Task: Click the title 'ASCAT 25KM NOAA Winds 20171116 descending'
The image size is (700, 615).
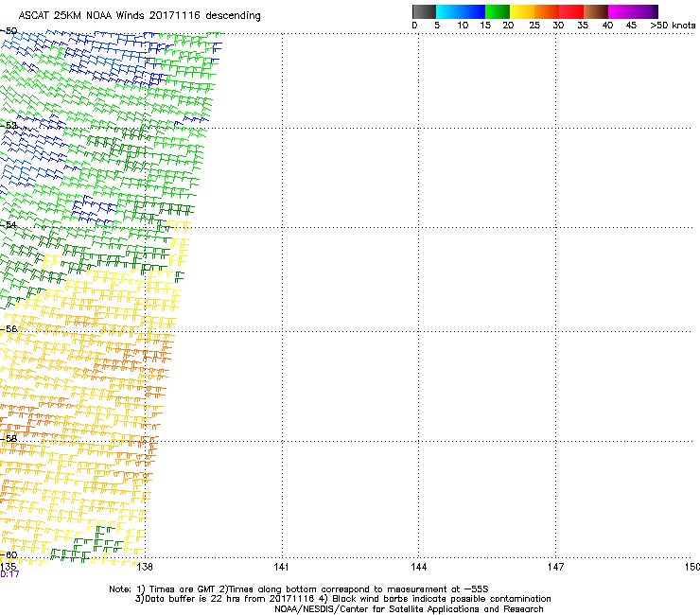Action: click(139, 16)
